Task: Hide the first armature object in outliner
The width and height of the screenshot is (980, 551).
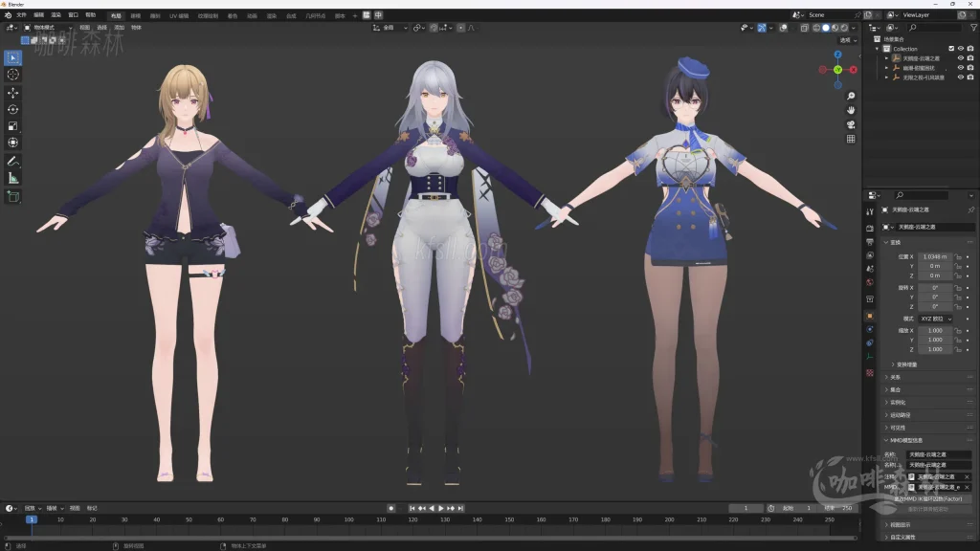Action: click(961, 58)
